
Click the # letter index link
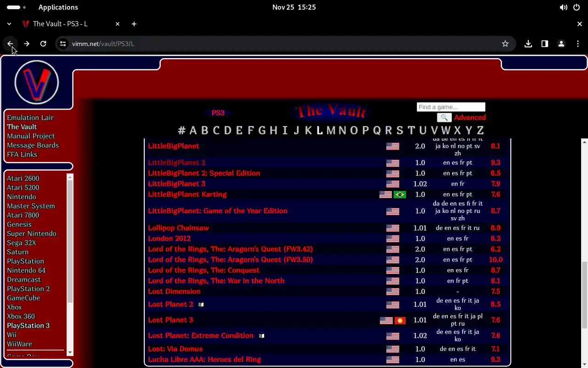(181, 131)
